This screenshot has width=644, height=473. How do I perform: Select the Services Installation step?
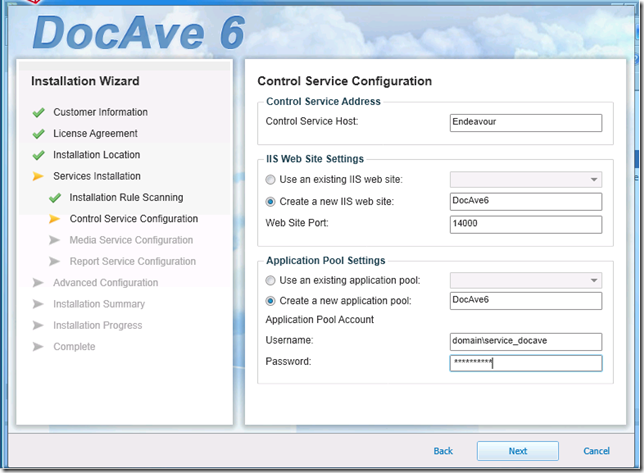pyautogui.click(x=97, y=176)
